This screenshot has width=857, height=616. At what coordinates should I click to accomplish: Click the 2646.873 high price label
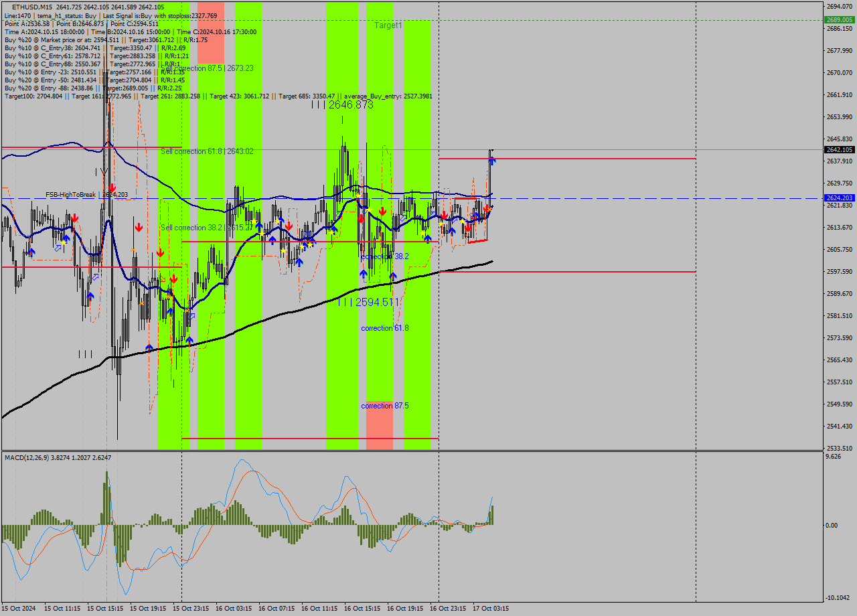(x=342, y=105)
